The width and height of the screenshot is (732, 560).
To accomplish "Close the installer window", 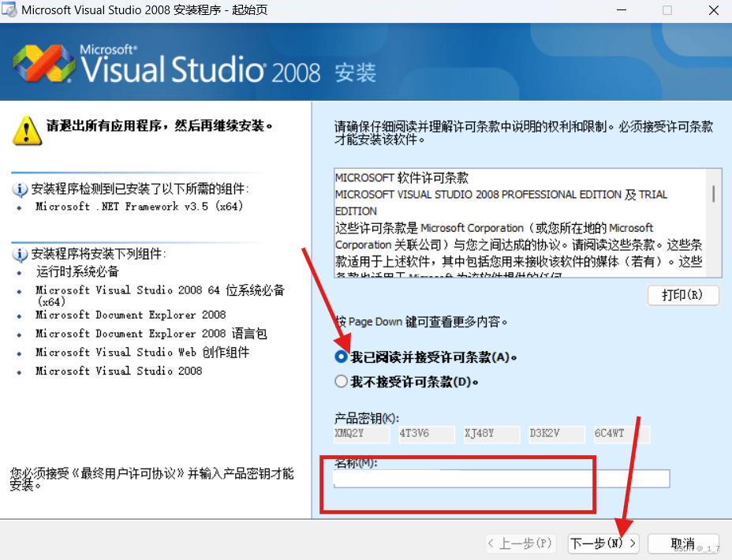I will coord(714,10).
